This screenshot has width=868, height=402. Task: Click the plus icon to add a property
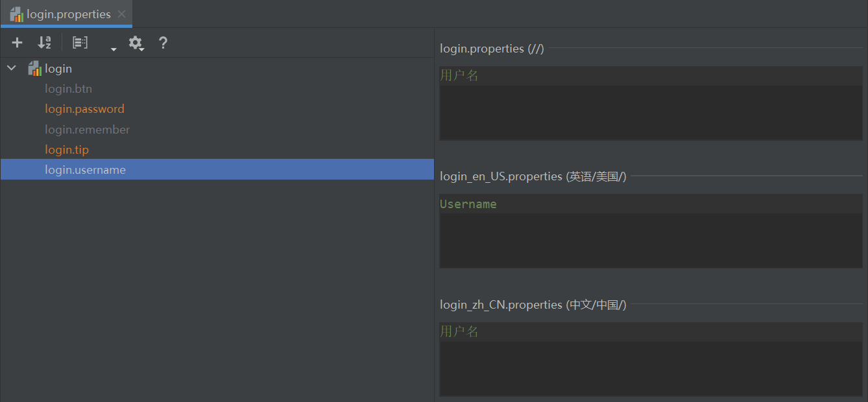click(18, 43)
